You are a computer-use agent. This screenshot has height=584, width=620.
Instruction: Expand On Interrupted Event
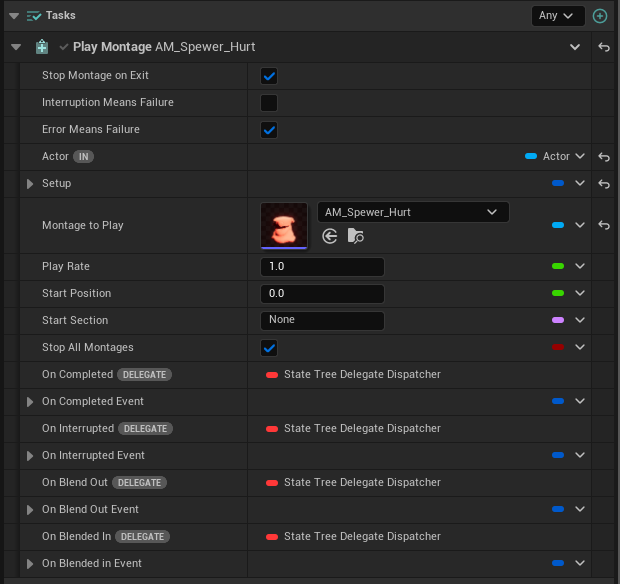point(30,456)
